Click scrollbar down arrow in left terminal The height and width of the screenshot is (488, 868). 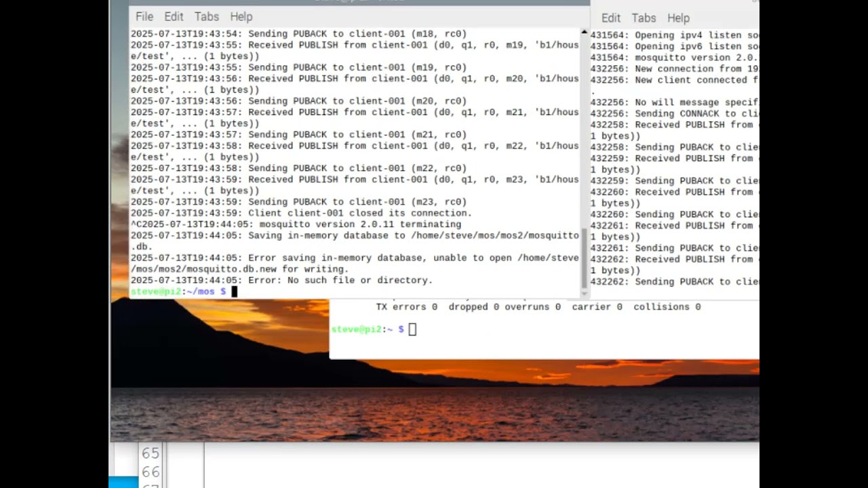tap(585, 293)
